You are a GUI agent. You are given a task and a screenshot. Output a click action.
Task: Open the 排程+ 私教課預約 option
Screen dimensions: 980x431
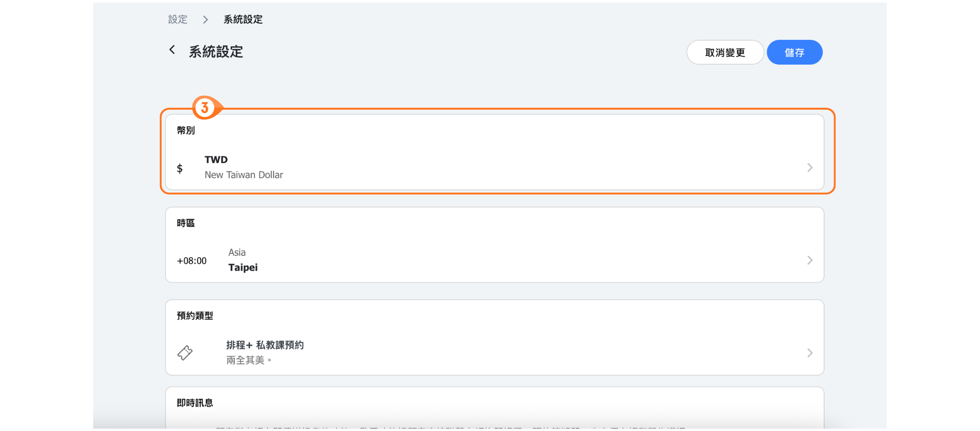265,345
